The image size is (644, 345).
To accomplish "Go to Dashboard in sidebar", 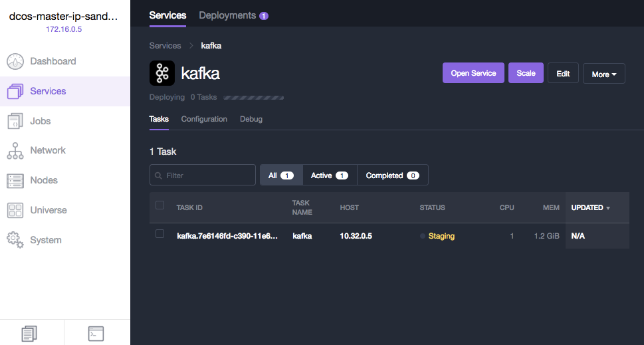I will [x=53, y=61].
